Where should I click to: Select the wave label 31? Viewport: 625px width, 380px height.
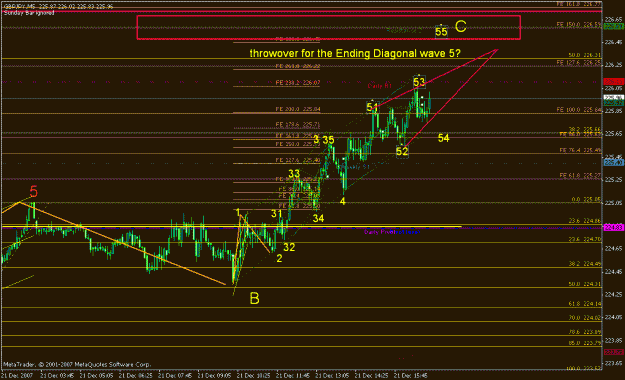(x=276, y=213)
